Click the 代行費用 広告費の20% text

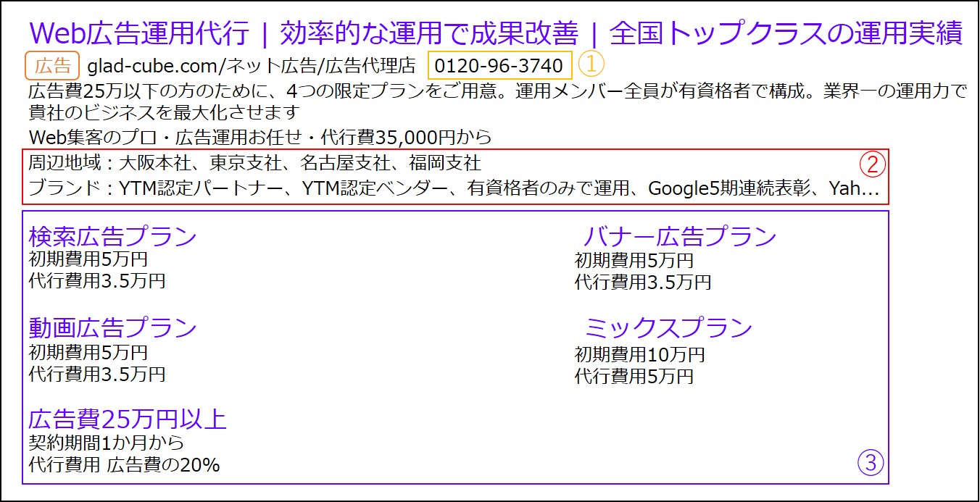124,464
